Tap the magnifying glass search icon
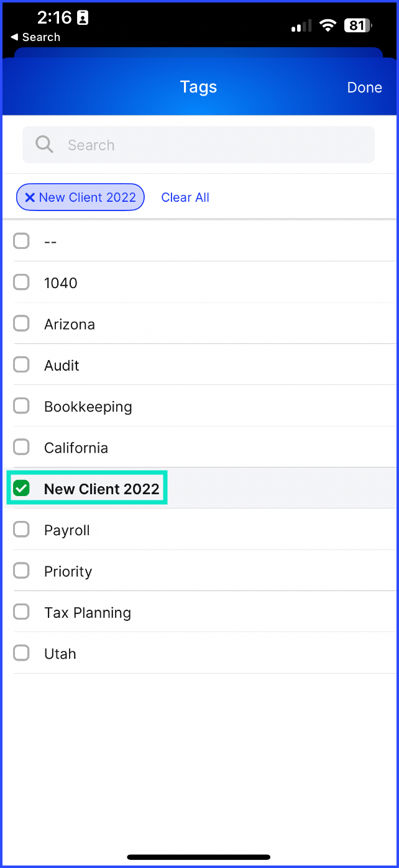 [x=45, y=145]
